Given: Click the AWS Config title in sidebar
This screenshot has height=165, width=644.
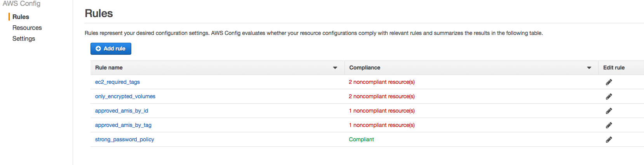Looking at the screenshot, I should [x=21, y=3].
